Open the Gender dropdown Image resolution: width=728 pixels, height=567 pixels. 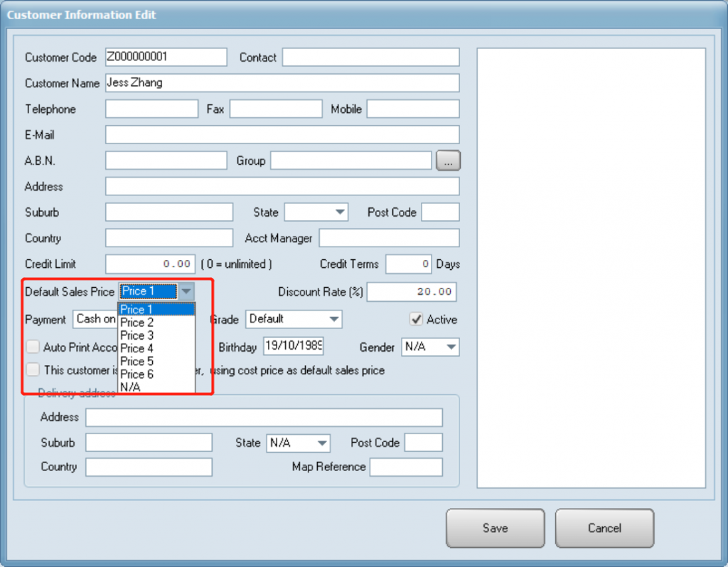tap(451, 347)
